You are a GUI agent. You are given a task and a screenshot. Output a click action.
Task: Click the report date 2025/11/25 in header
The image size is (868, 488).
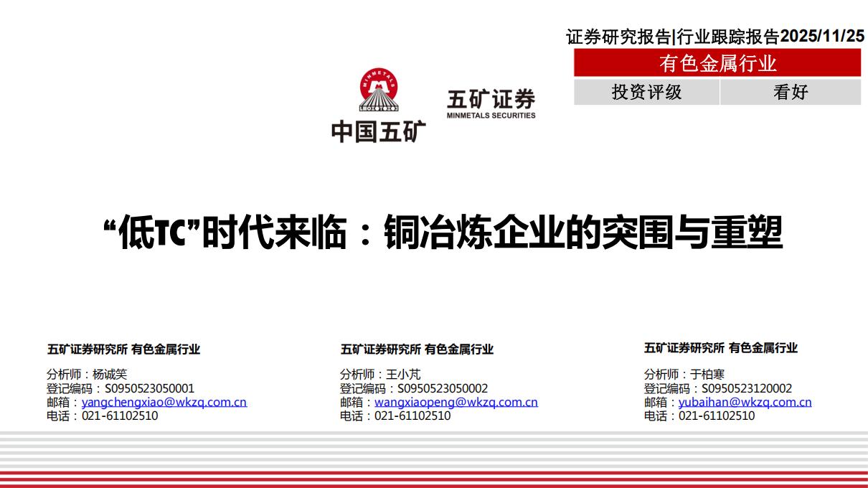822,37
